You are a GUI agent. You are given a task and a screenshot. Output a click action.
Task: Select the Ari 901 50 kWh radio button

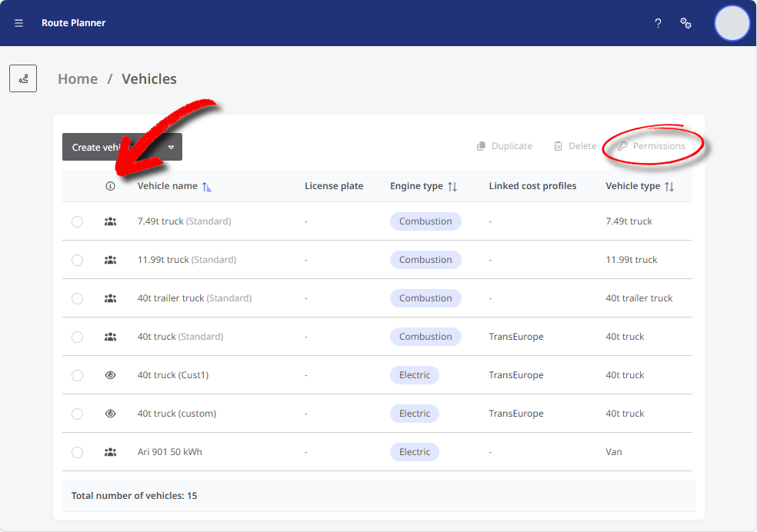77,452
